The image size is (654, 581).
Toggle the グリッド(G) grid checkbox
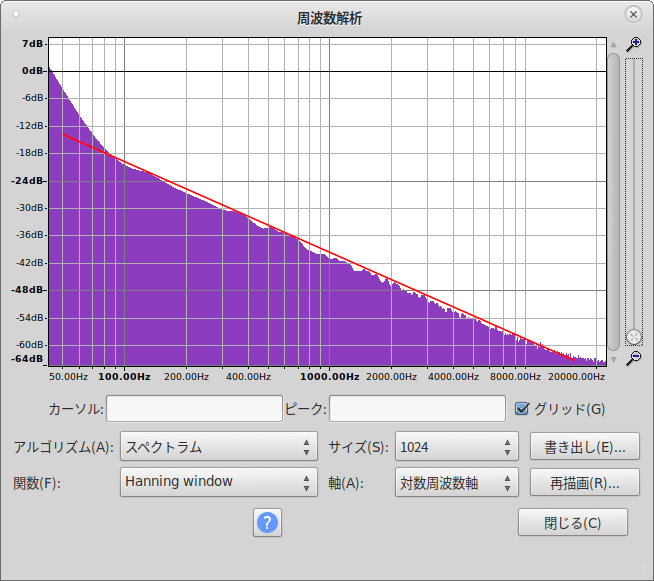pos(521,408)
